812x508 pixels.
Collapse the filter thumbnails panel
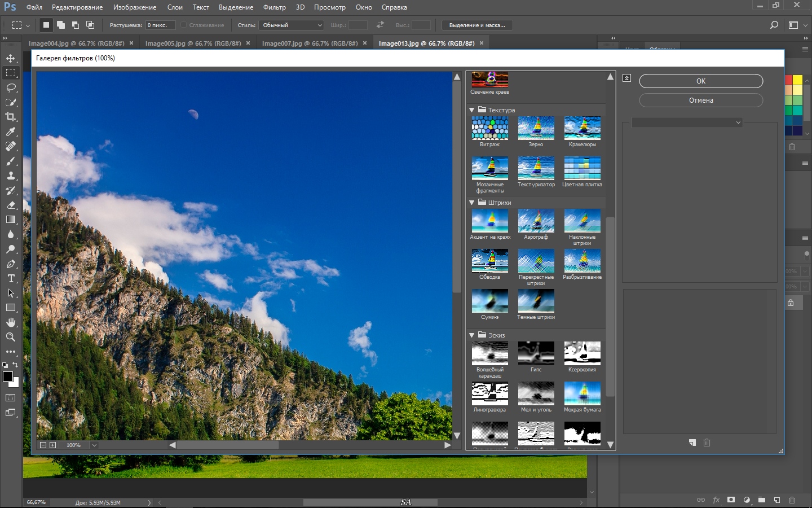[x=626, y=78]
